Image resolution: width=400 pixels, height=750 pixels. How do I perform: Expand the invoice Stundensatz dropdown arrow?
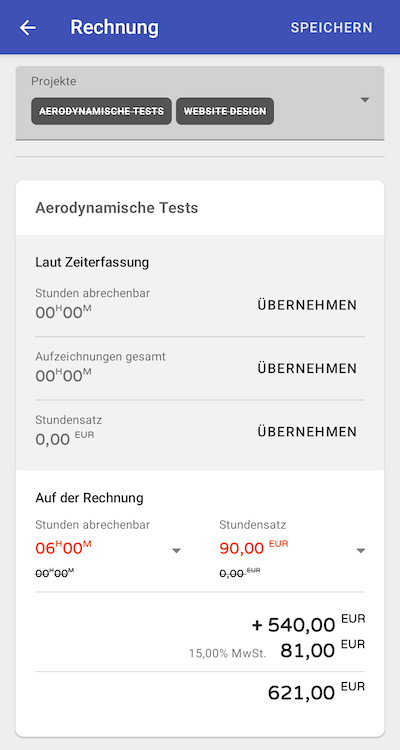(x=361, y=551)
